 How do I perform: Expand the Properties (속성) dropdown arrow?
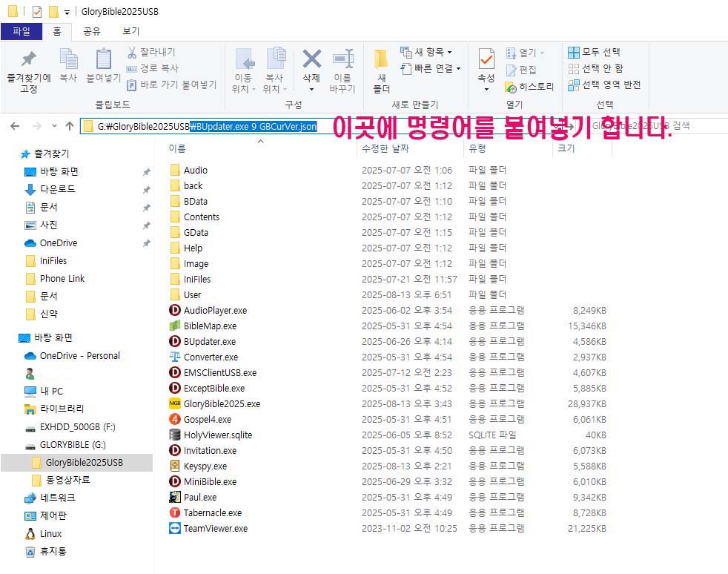tap(486, 89)
